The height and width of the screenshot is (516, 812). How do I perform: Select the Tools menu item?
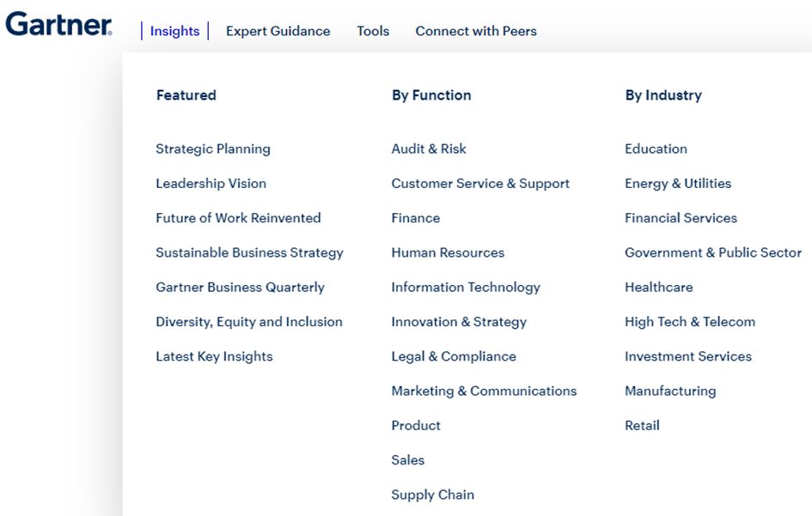pyautogui.click(x=373, y=31)
